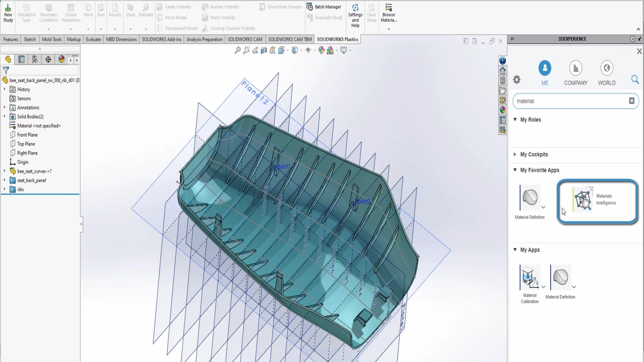Expand the My Cockpits section

coord(515,155)
